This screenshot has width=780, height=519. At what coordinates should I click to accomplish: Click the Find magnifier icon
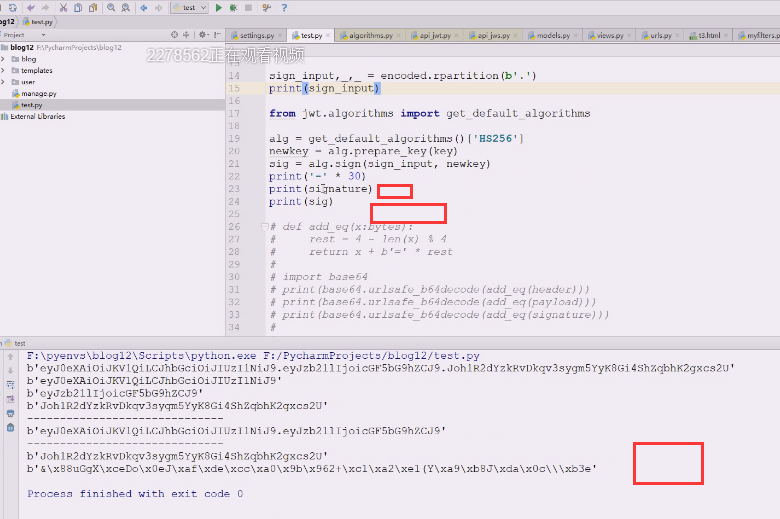111,7
